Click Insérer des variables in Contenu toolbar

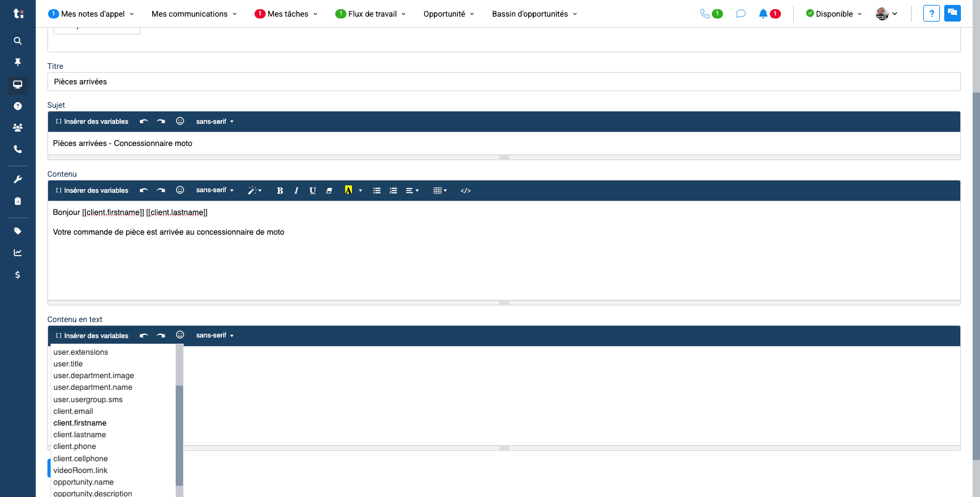click(92, 190)
